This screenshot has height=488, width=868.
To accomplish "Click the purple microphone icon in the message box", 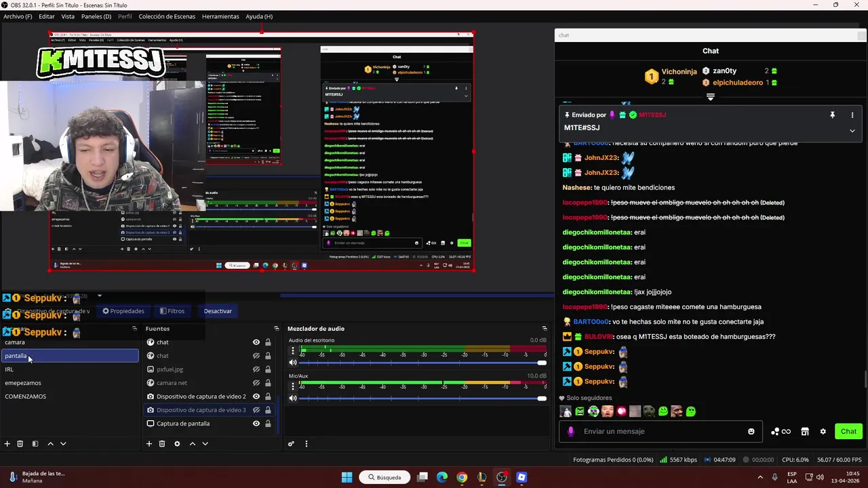I will (x=571, y=431).
